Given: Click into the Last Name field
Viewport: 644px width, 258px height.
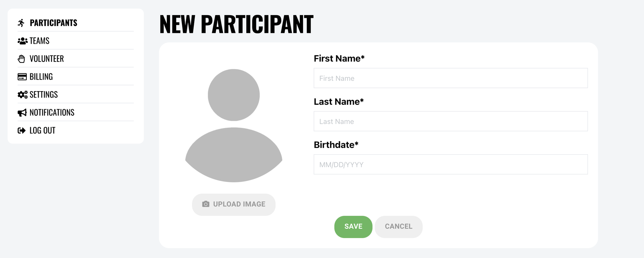Looking at the screenshot, I should (x=450, y=121).
